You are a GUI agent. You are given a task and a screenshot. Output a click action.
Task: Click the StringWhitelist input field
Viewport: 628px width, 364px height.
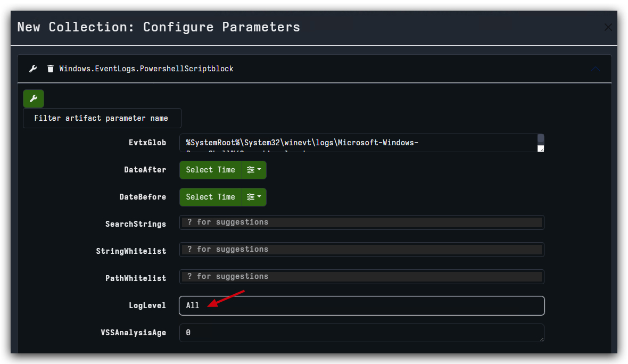[x=362, y=250]
